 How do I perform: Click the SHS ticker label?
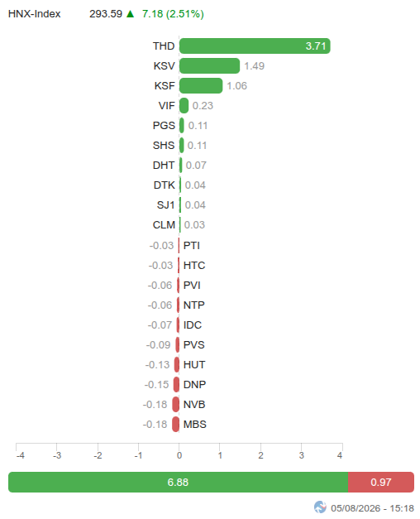(164, 146)
